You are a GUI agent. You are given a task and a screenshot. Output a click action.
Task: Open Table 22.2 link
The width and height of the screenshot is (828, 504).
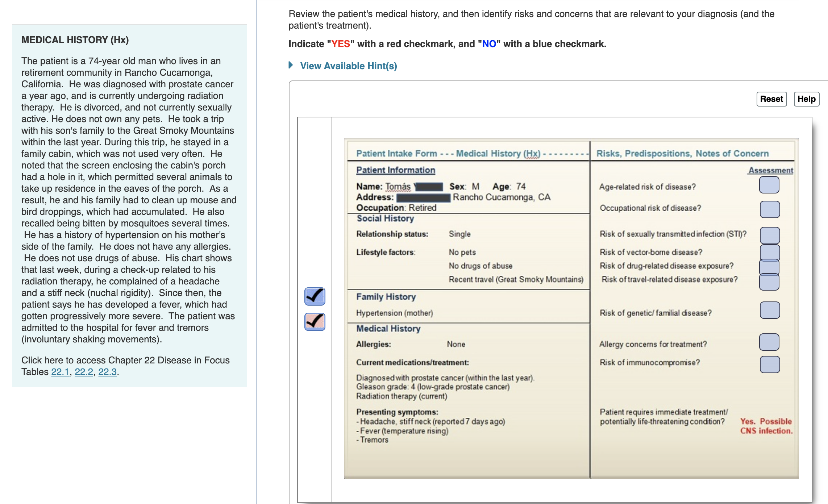84,372
